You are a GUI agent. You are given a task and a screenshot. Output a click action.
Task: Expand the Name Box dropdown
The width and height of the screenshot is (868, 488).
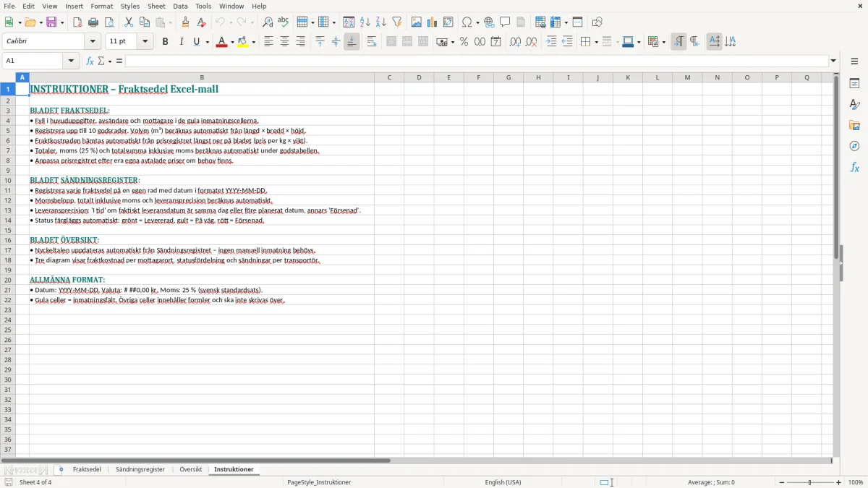pyautogui.click(x=71, y=61)
